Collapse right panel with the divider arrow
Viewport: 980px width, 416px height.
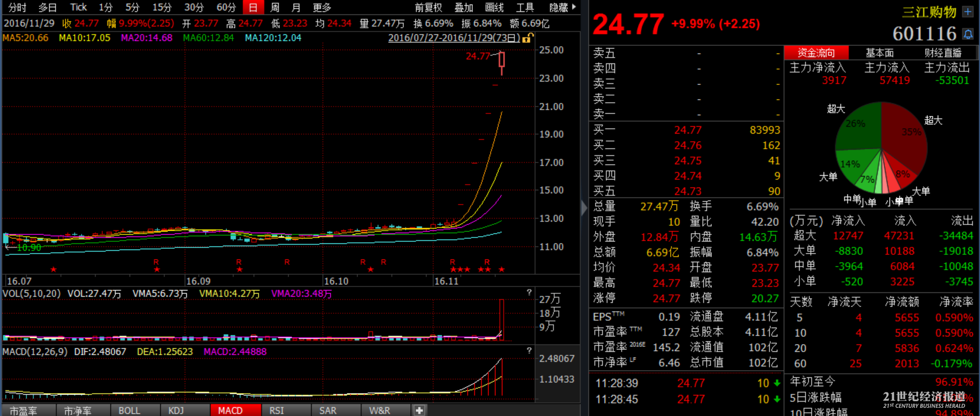pyautogui.click(x=584, y=208)
